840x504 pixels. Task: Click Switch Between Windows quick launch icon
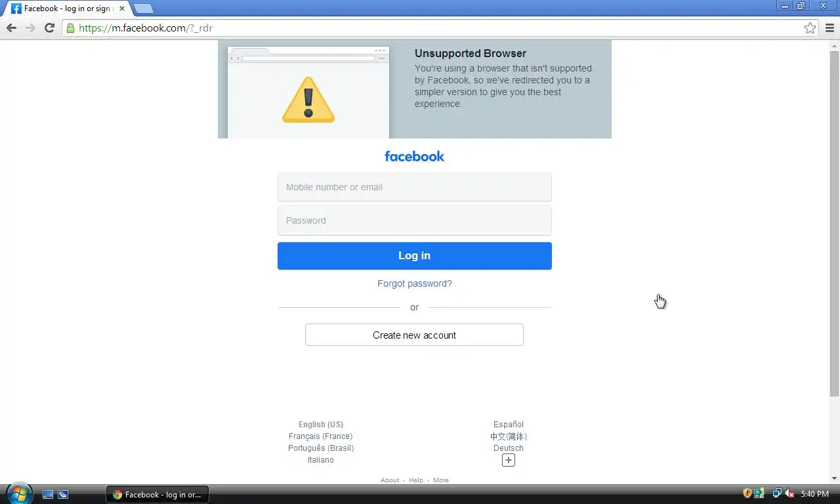(63, 494)
